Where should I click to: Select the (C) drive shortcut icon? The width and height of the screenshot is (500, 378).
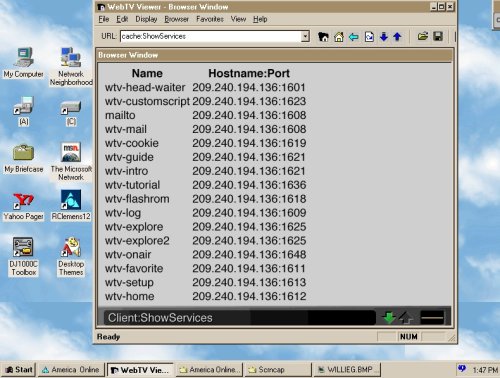tap(71, 113)
